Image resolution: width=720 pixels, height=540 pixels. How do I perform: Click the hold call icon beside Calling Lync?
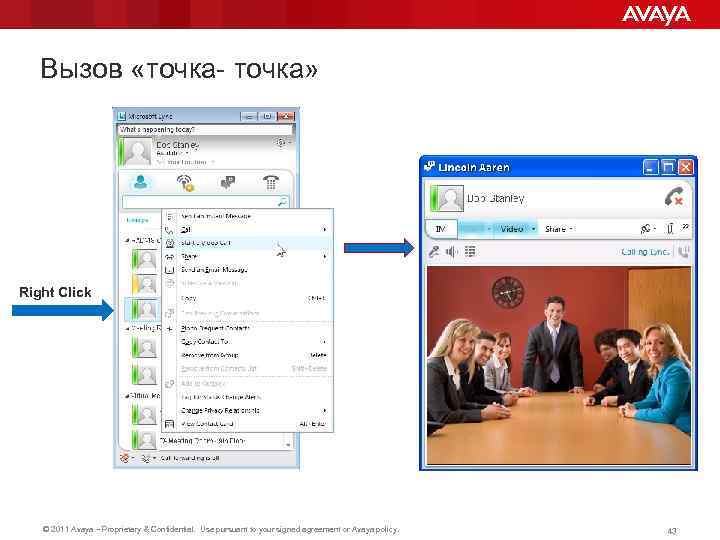684,252
